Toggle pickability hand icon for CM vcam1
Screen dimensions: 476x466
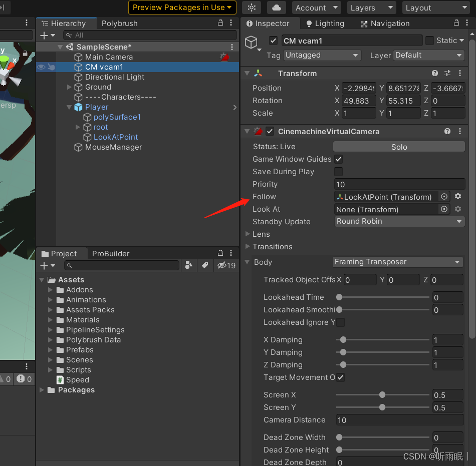pyautogui.click(x=51, y=67)
